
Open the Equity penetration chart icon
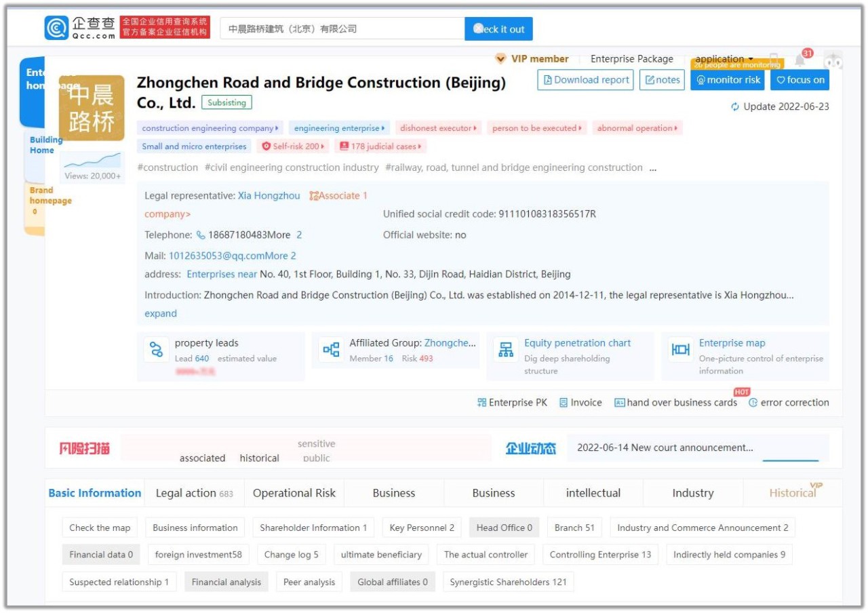pos(506,350)
